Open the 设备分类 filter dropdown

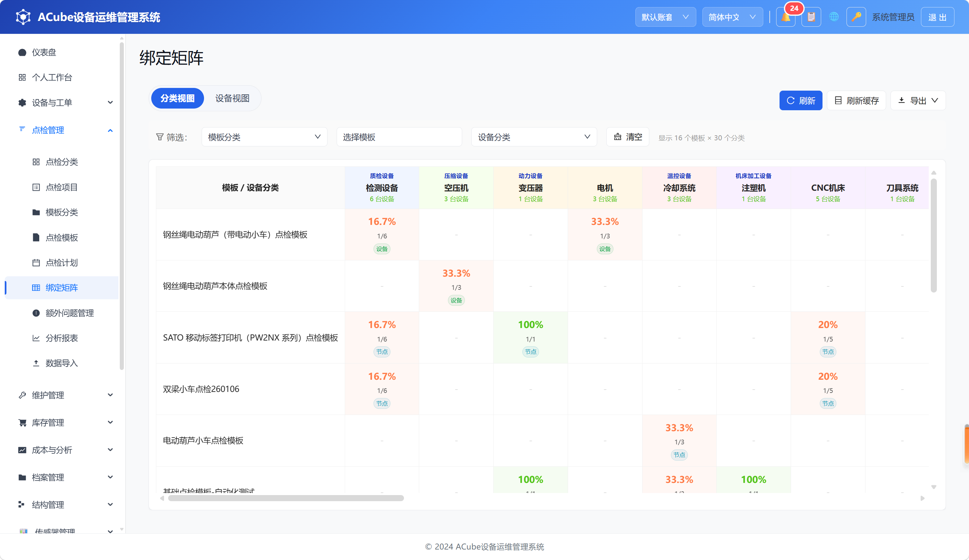[534, 137]
